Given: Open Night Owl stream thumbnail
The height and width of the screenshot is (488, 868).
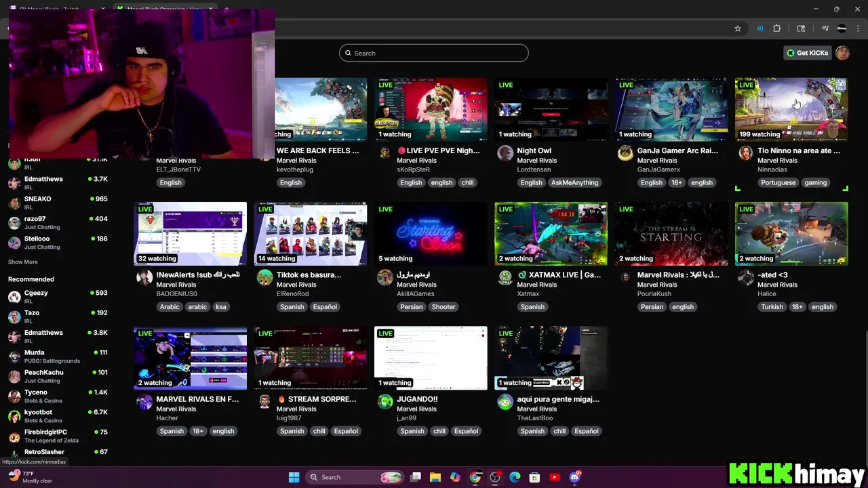Looking at the screenshot, I should click(551, 109).
